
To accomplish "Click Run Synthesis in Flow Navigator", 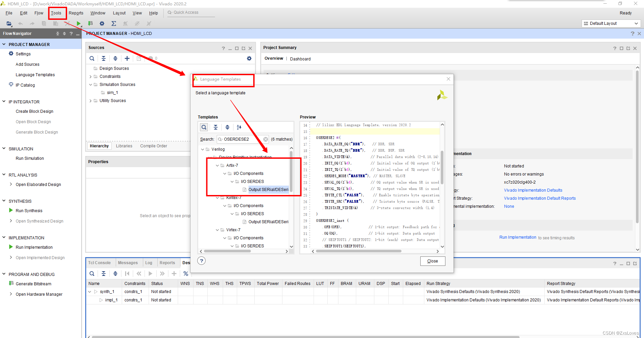I will coord(29,211).
